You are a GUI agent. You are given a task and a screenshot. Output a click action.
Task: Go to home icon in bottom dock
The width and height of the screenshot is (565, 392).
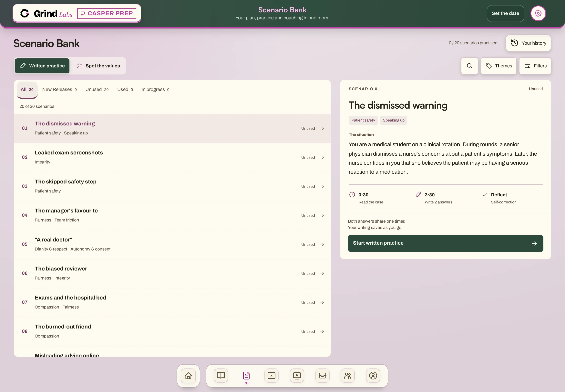pyautogui.click(x=188, y=376)
